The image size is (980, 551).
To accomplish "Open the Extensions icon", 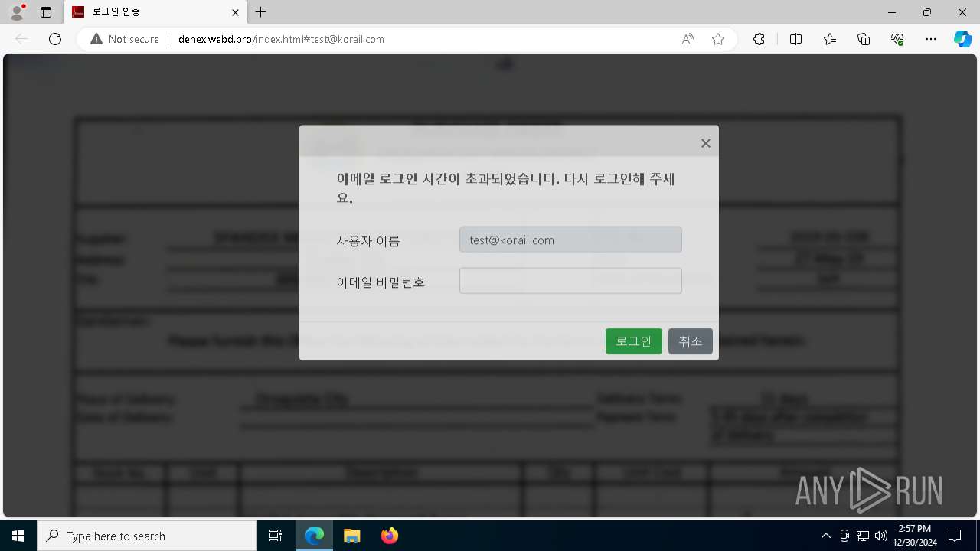I will 759,39.
